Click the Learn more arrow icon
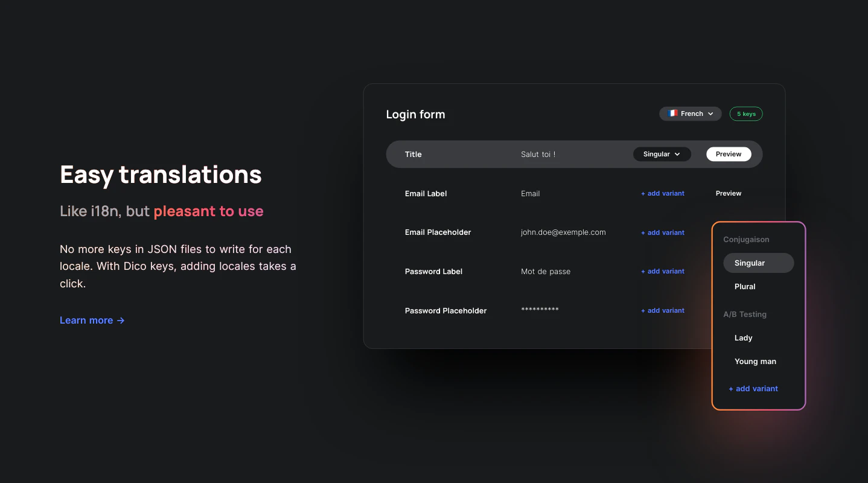 pyautogui.click(x=121, y=321)
